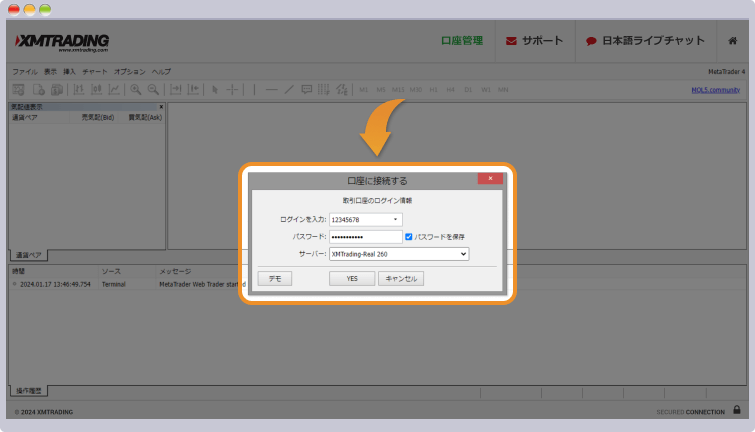The width and height of the screenshot is (755, 432).
Task: Click the キャンセル button
Action: [x=401, y=278]
